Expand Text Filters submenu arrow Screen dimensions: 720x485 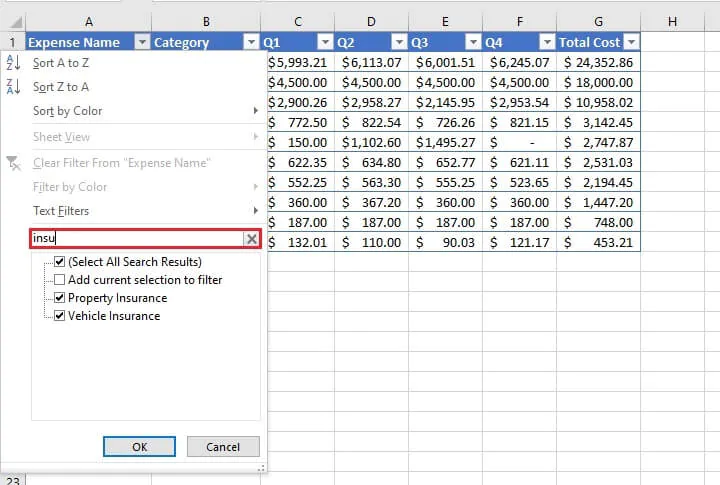[256, 211]
